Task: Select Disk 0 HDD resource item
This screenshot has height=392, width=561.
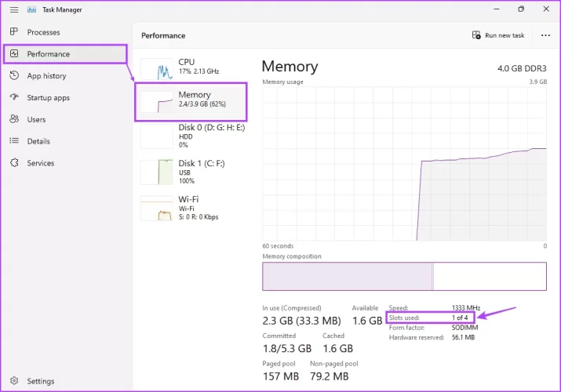Action: (x=191, y=135)
